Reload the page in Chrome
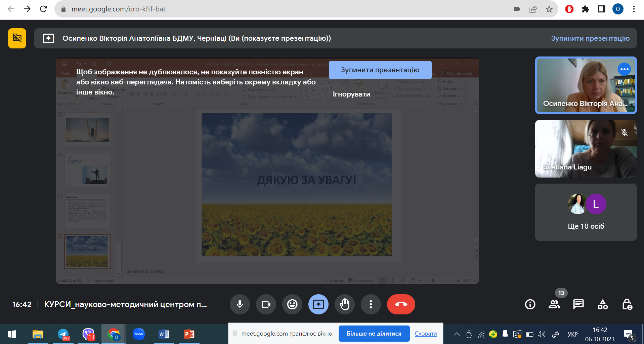Image resolution: width=644 pixels, height=344 pixels. tap(43, 9)
